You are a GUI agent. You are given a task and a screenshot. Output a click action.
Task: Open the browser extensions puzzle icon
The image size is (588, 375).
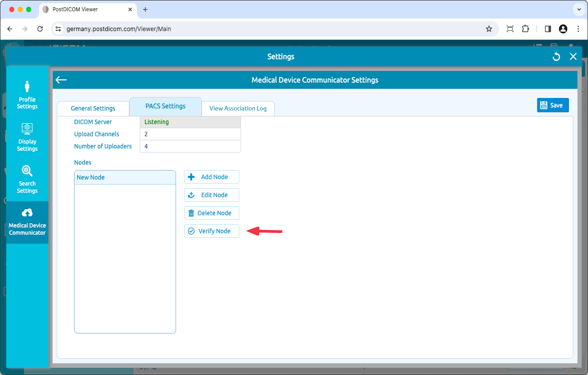click(525, 29)
